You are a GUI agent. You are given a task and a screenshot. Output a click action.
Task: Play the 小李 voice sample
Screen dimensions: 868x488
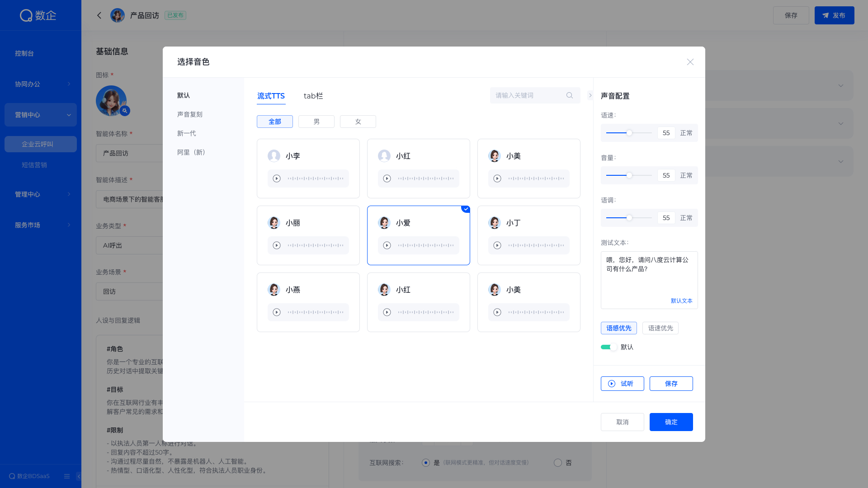click(277, 178)
